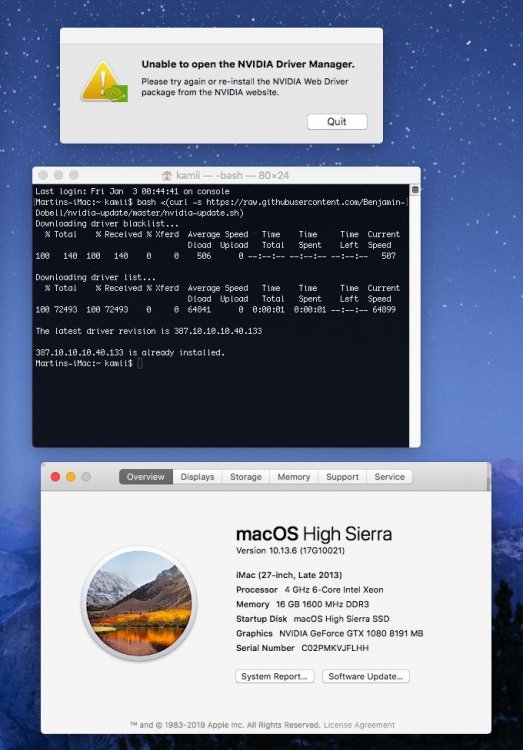
Task: Switch to the Displays tab
Action: [197, 477]
